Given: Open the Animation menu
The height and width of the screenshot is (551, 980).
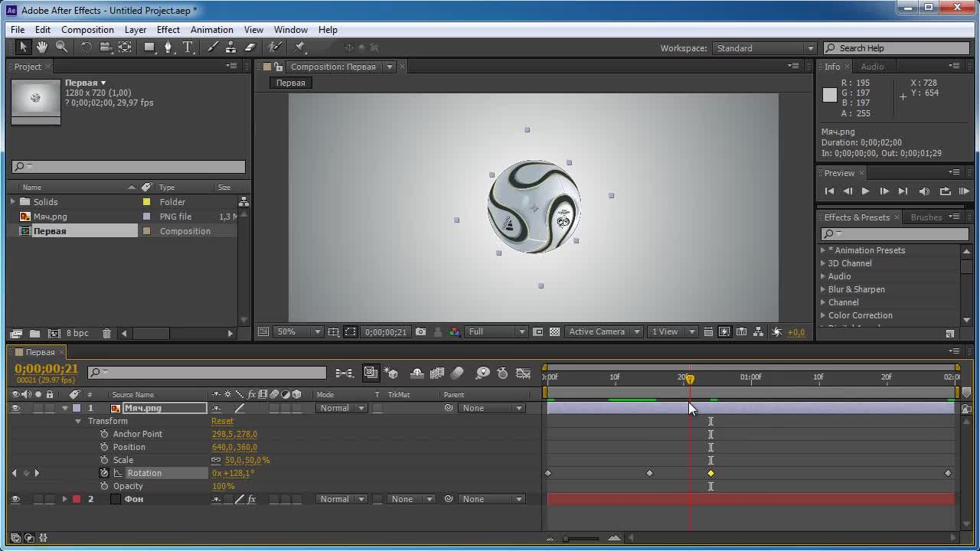Looking at the screenshot, I should coord(212,30).
